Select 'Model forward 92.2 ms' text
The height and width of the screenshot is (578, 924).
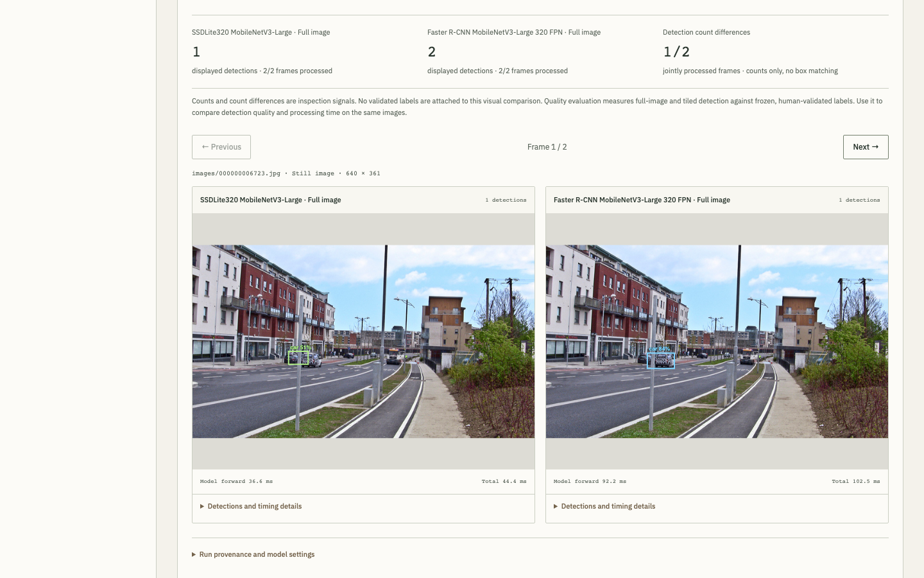[x=590, y=481]
